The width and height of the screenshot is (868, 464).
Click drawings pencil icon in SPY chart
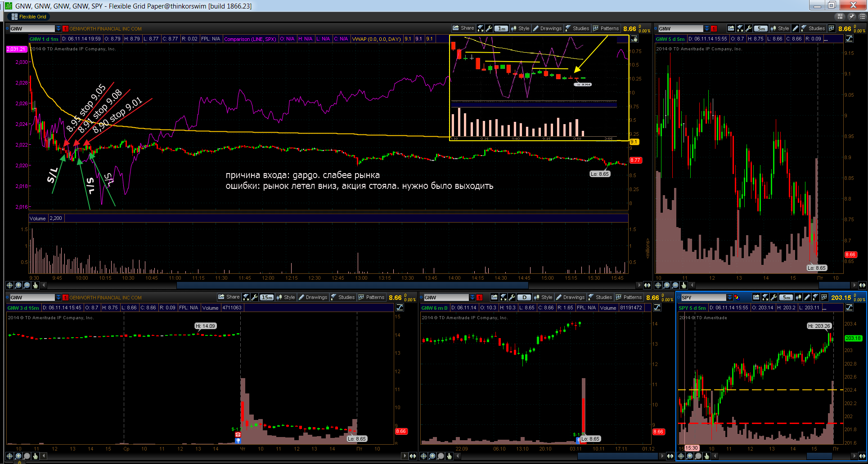coord(807,297)
